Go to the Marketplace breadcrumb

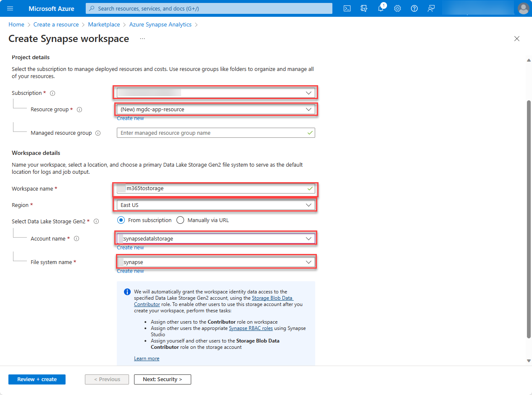click(x=104, y=24)
